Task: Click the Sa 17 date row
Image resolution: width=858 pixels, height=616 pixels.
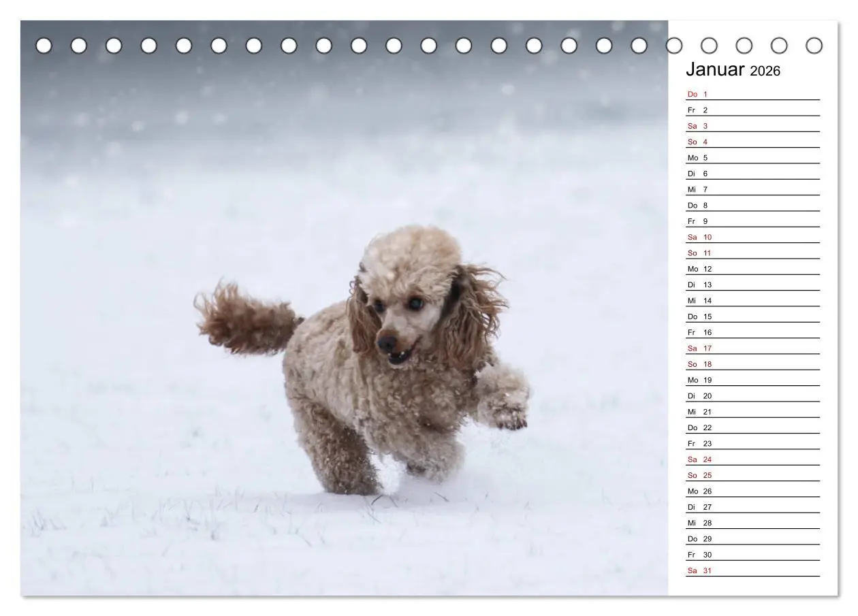Action: click(x=753, y=348)
